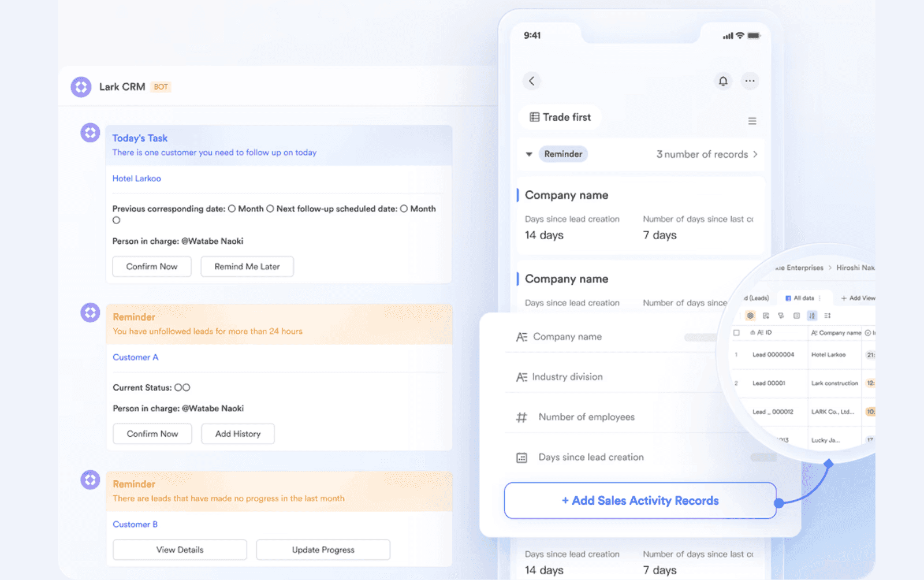Click the sort icon highlighted in the table toolbar

(x=812, y=316)
